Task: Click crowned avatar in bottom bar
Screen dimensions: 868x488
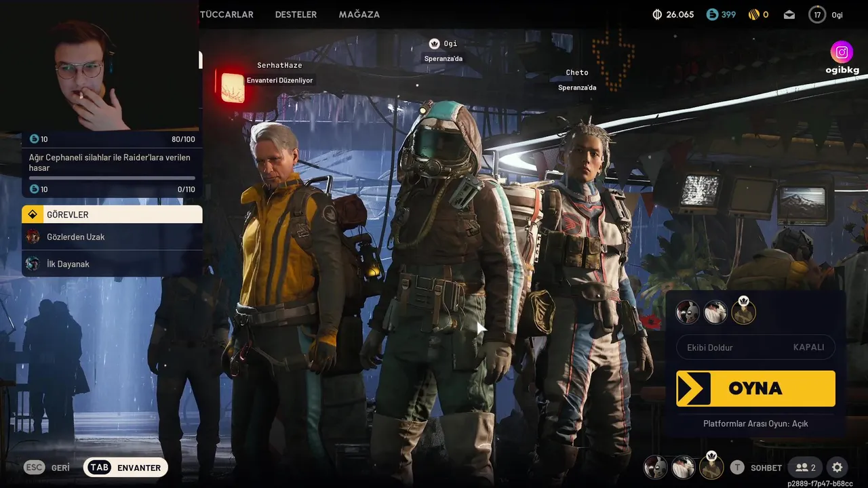Action: 711,466
